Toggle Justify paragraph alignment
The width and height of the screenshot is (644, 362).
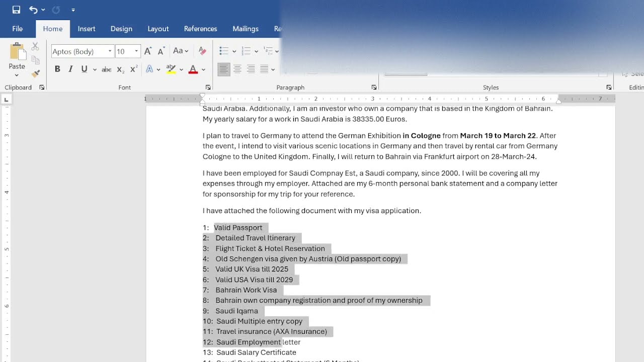pos(264,69)
